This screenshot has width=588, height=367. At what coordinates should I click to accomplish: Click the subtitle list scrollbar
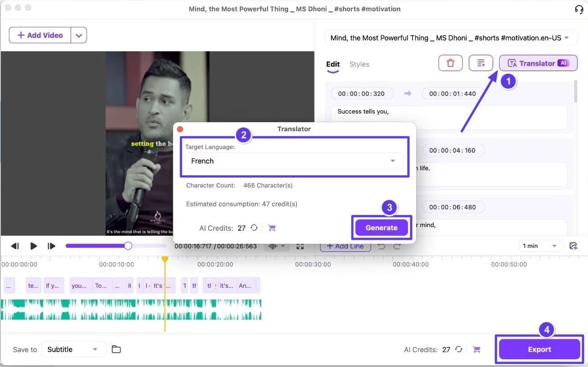click(x=576, y=91)
